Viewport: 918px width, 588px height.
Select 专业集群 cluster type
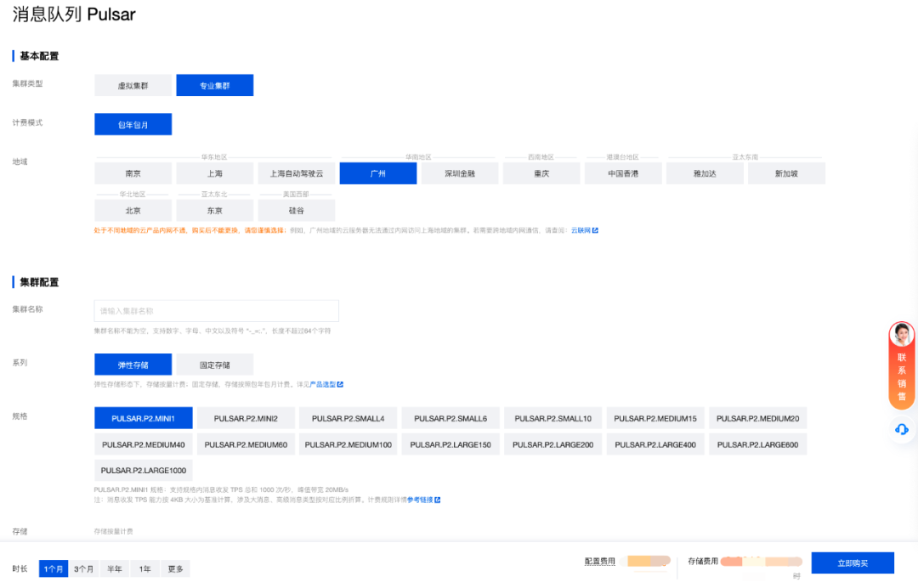(x=215, y=86)
